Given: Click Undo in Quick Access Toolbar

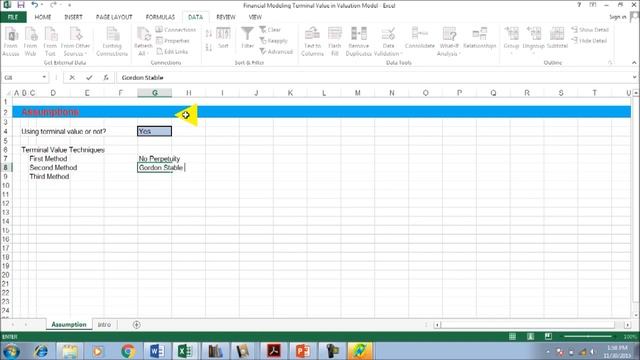Looking at the screenshot, I should pos(35,5).
